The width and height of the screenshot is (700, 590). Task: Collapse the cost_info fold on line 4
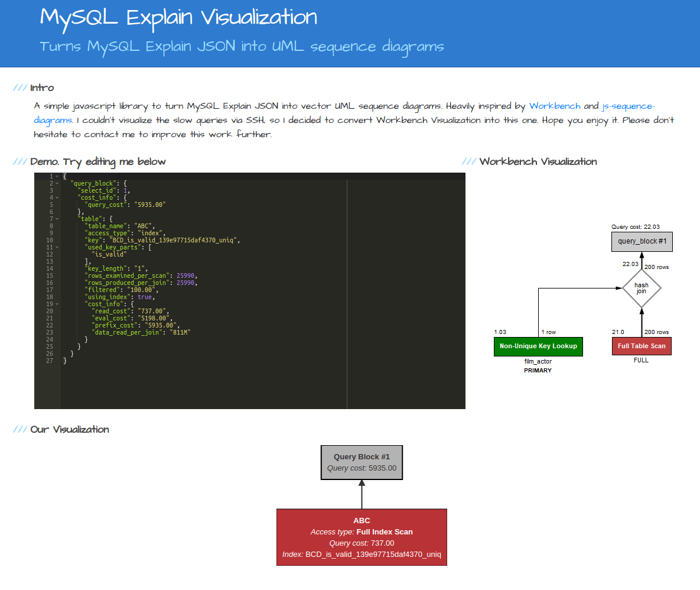[x=57, y=198]
